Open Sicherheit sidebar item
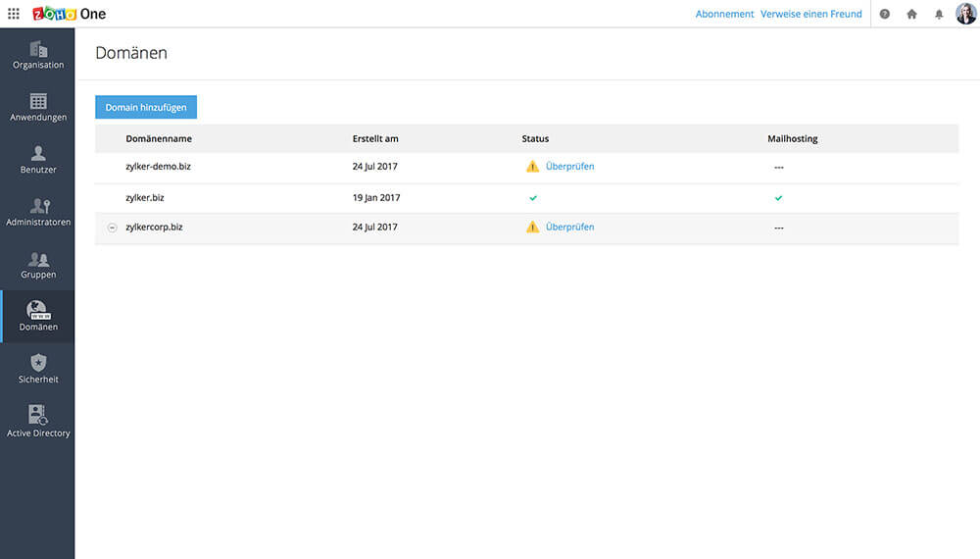 pyautogui.click(x=37, y=368)
